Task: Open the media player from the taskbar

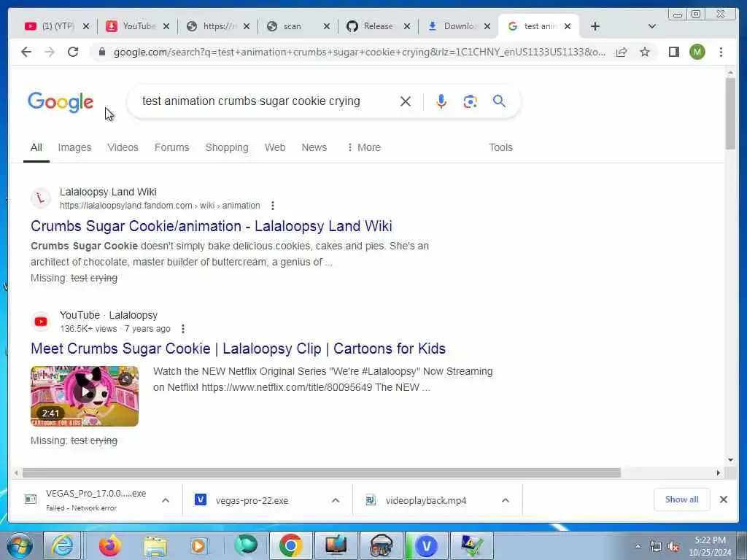Action: point(198,545)
